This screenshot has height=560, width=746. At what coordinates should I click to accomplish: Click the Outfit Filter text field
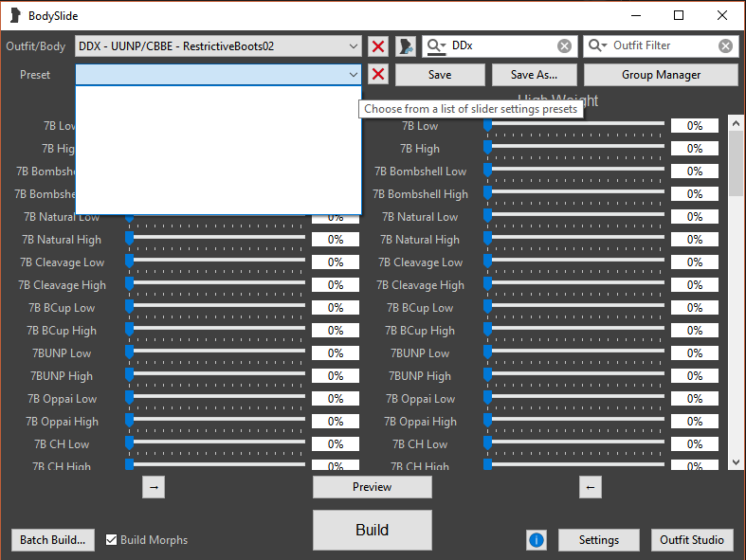[x=664, y=45]
